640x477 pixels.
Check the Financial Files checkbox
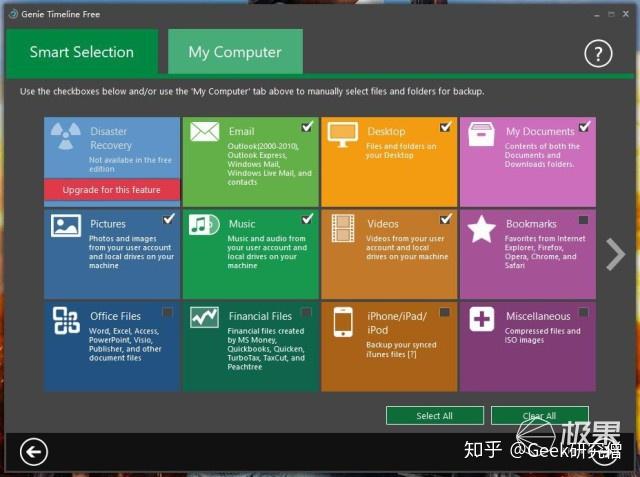(x=306, y=313)
